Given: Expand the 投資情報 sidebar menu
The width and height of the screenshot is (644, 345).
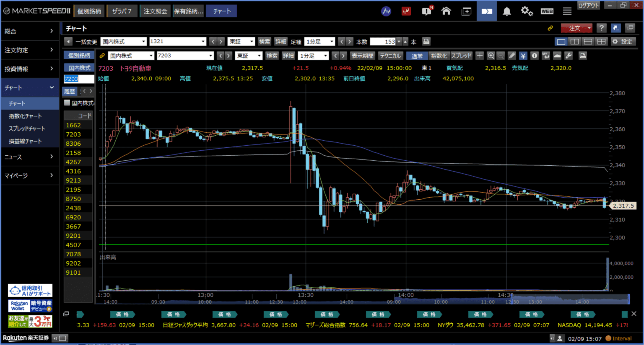Looking at the screenshot, I should 29,69.
